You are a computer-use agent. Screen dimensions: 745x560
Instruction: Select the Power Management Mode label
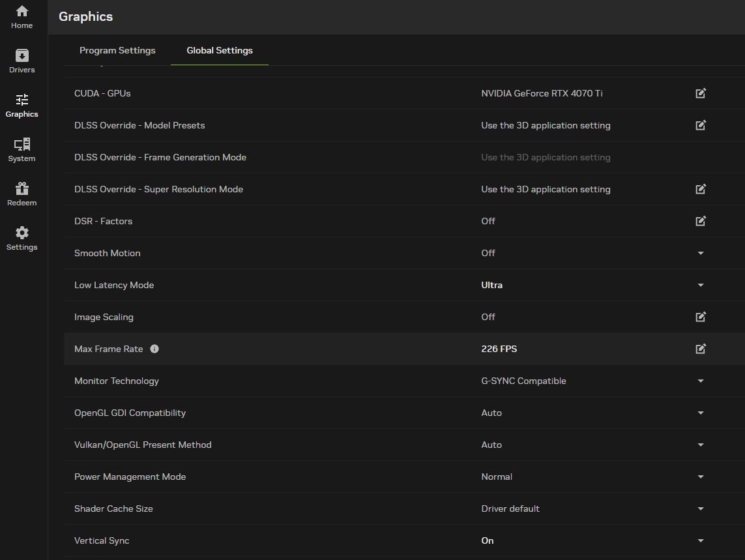pos(130,477)
